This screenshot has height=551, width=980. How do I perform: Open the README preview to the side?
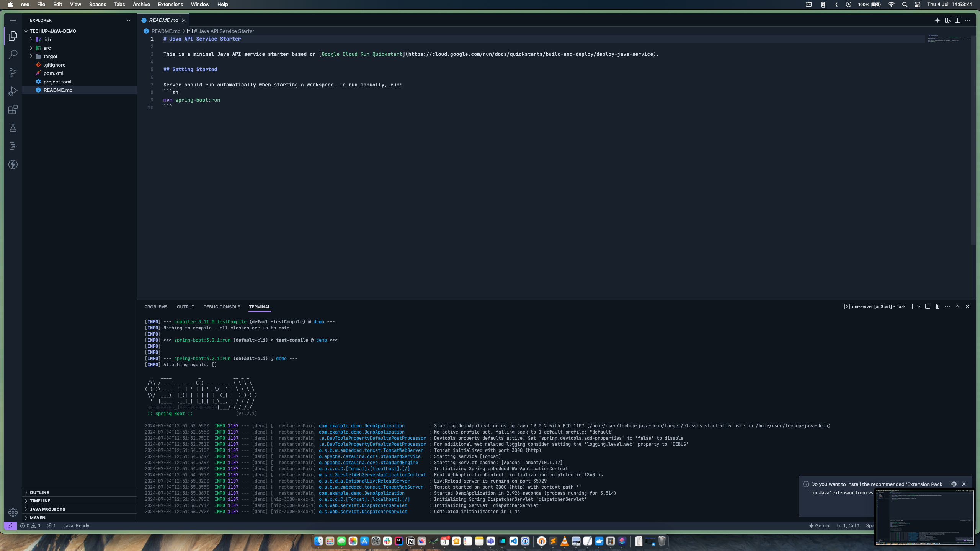point(947,20)
